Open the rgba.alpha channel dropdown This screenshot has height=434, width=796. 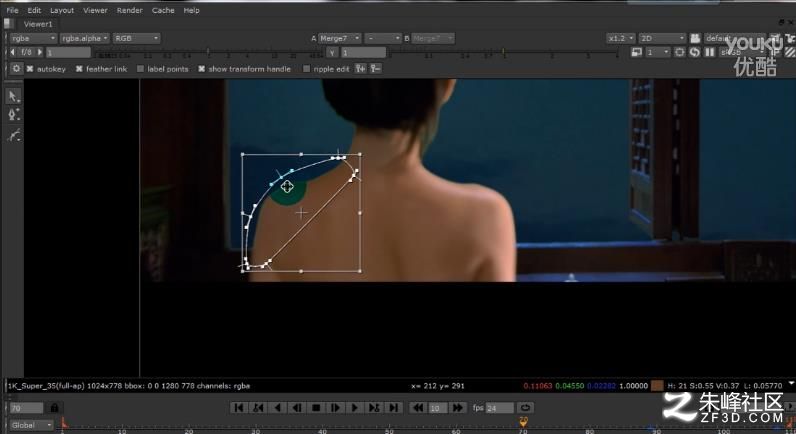click(85, 38)
